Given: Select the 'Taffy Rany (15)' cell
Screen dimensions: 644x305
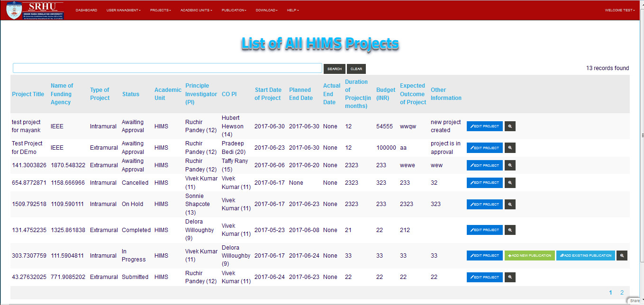Looking at the screenshot, I should [x=235, y=165].
